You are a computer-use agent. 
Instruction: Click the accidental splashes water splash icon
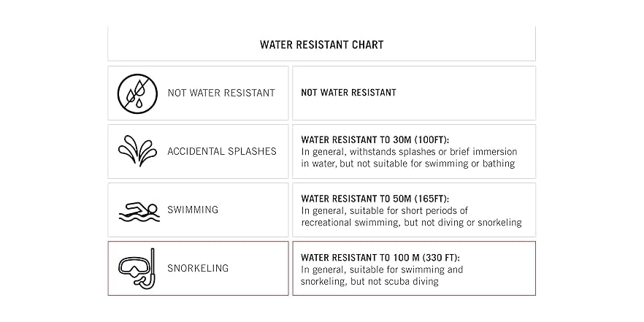coord(137,151)
